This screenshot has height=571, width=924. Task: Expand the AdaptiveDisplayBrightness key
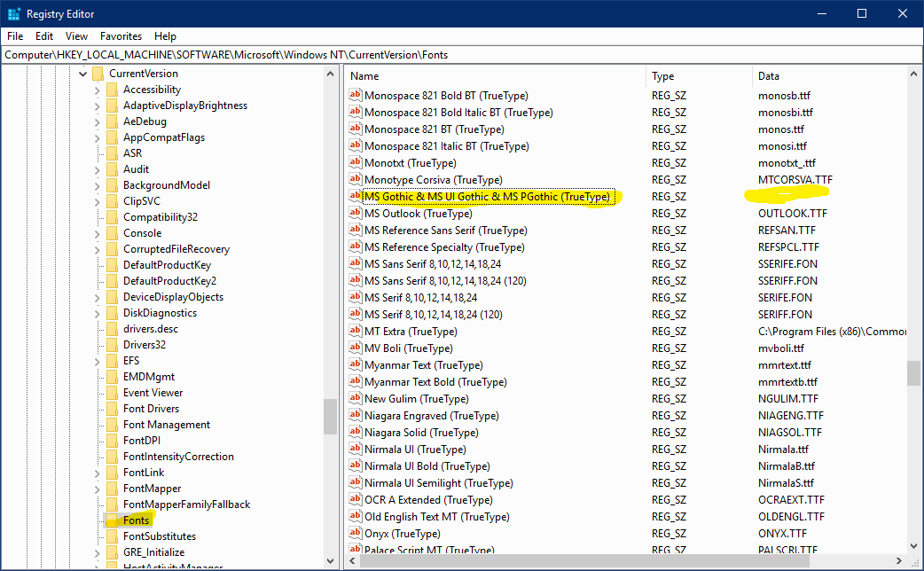point(98,106)
